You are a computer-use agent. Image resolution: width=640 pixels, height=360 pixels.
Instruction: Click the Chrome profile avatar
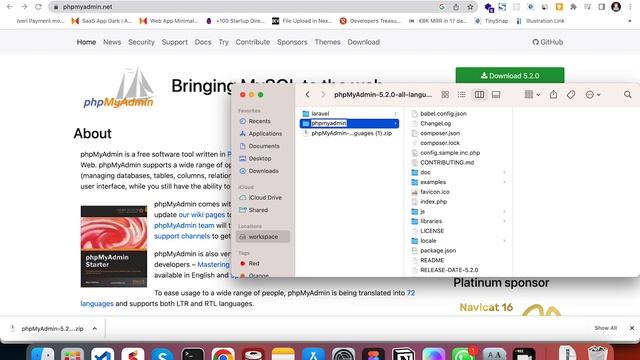coord(616,7)
